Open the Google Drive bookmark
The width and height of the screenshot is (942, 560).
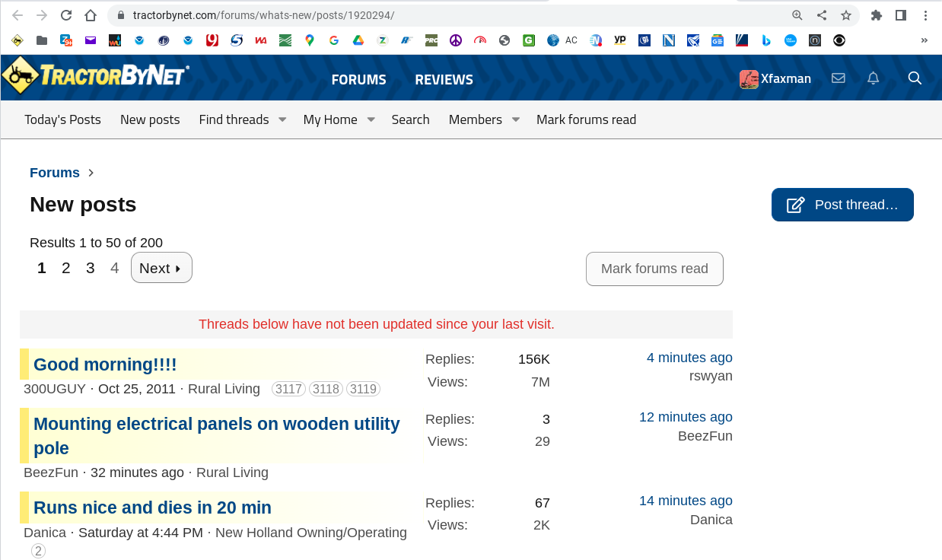pos(358,40)
